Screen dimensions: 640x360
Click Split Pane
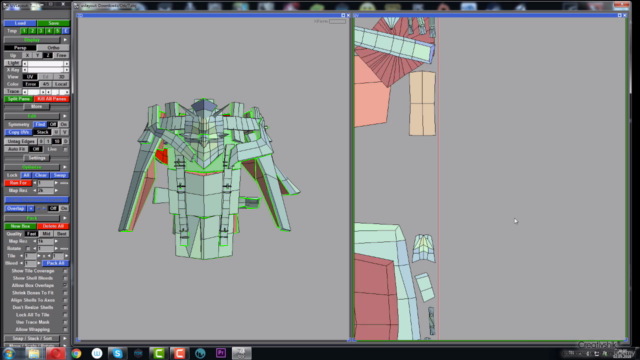[19, 99]
